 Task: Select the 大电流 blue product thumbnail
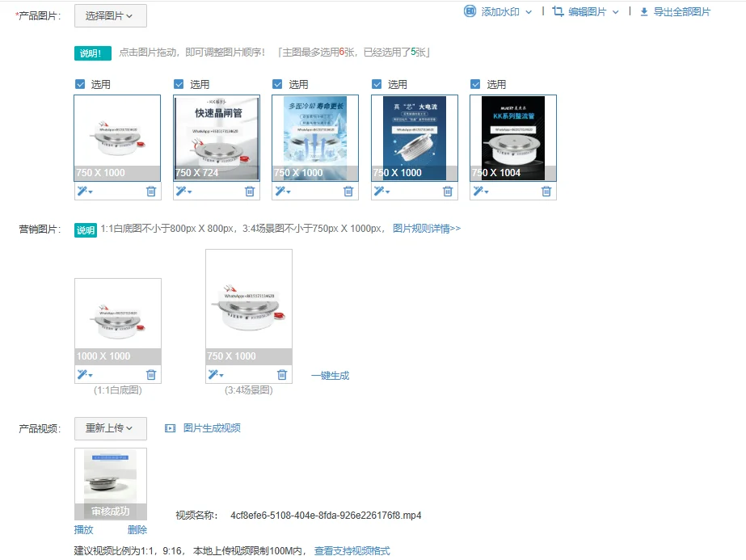(415, 138)
